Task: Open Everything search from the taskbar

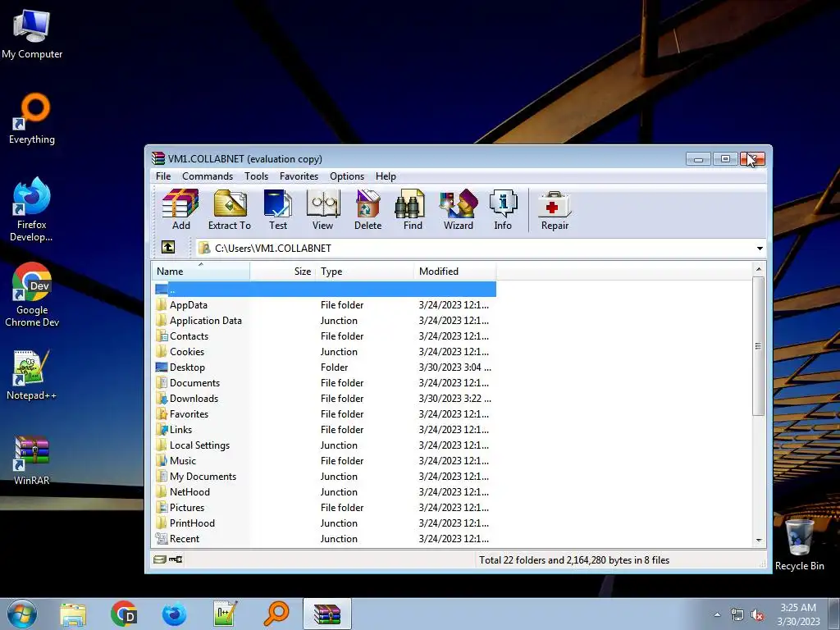Action: [x=276, y=614]
